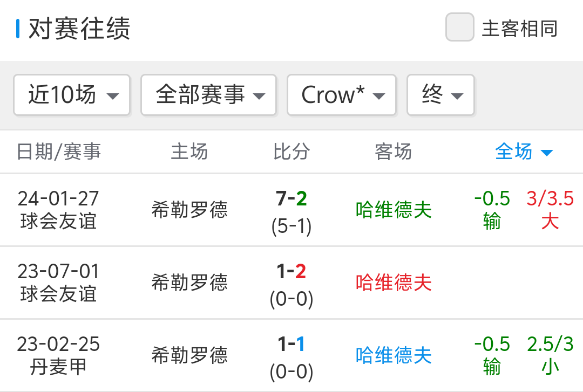The image size is (583, 392).
Task: Click 希勒罗德 home team in 24-01-27 row
Action: [x=189, y=210]
